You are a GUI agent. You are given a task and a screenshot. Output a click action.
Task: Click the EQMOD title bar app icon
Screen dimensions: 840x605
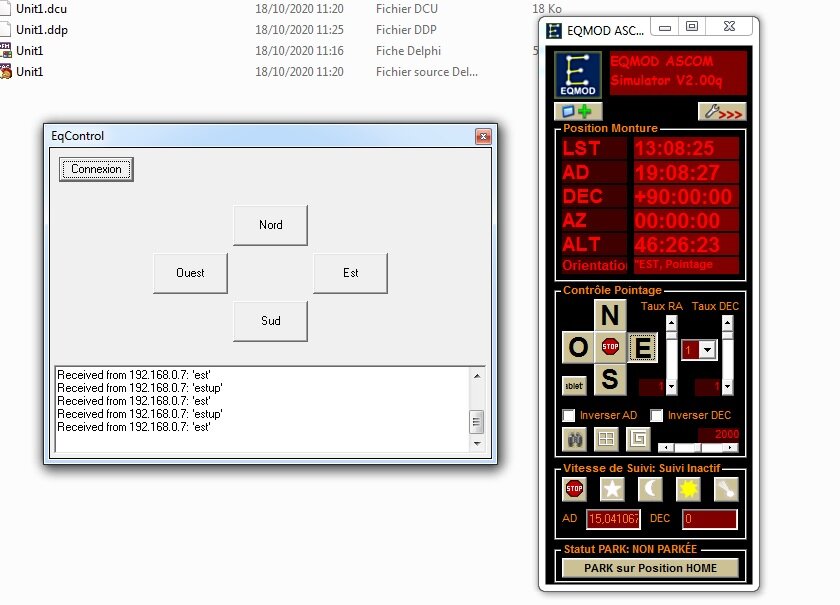tap(554, 31)
